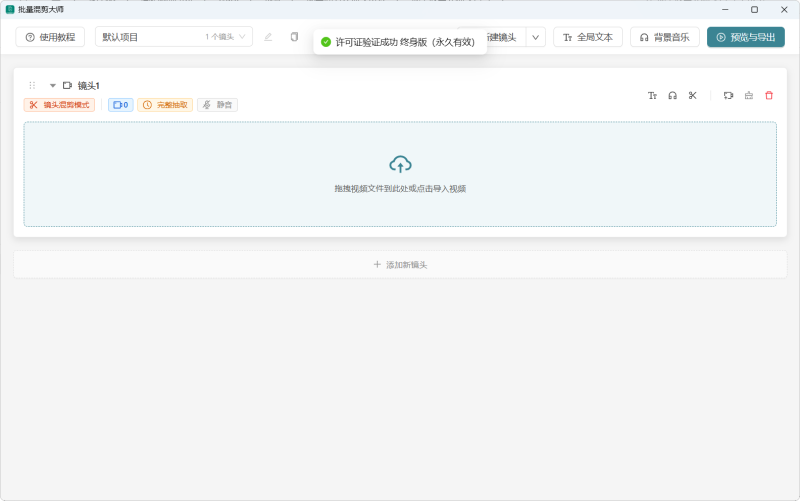This screenshot has height=501, width=800.
Task: Click the copy project icon
Action: click(294, 37)
